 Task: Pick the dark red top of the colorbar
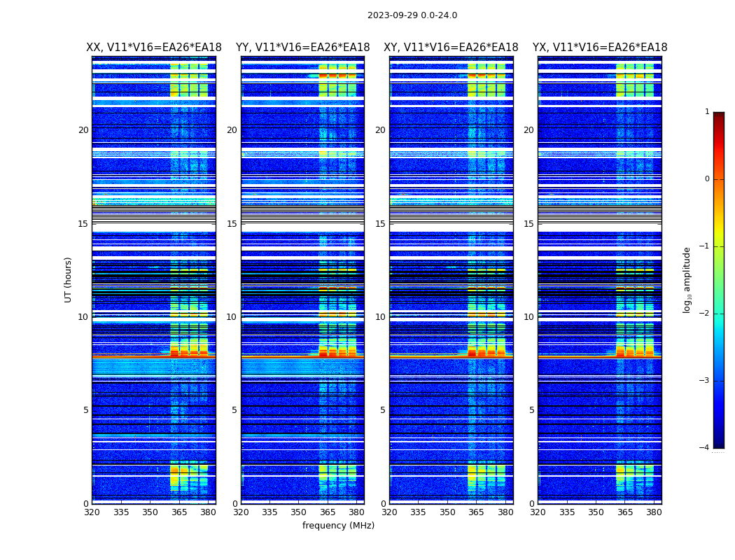[x=718, y=116]
